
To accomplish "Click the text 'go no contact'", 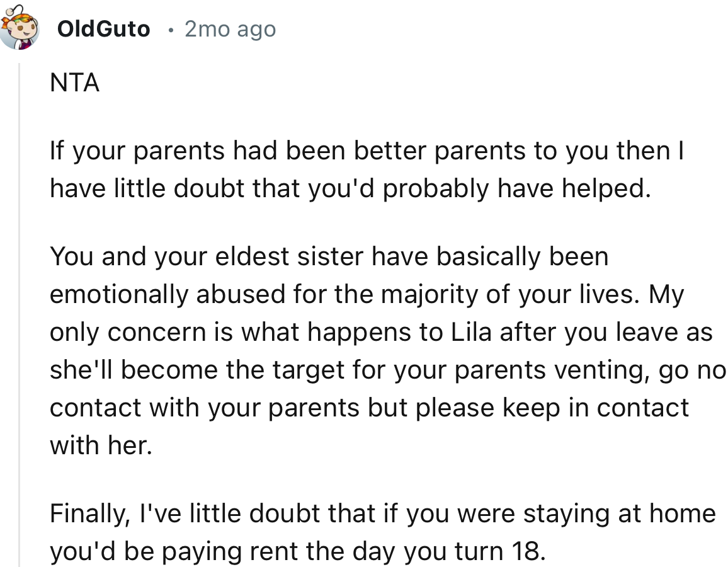I will [x=686, y=370].
